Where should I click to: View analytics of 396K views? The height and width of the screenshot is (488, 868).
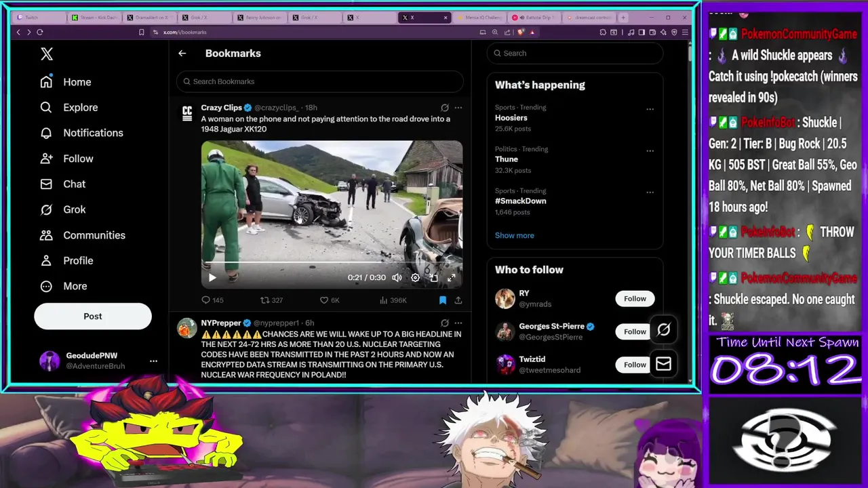[x=393, y=300]
